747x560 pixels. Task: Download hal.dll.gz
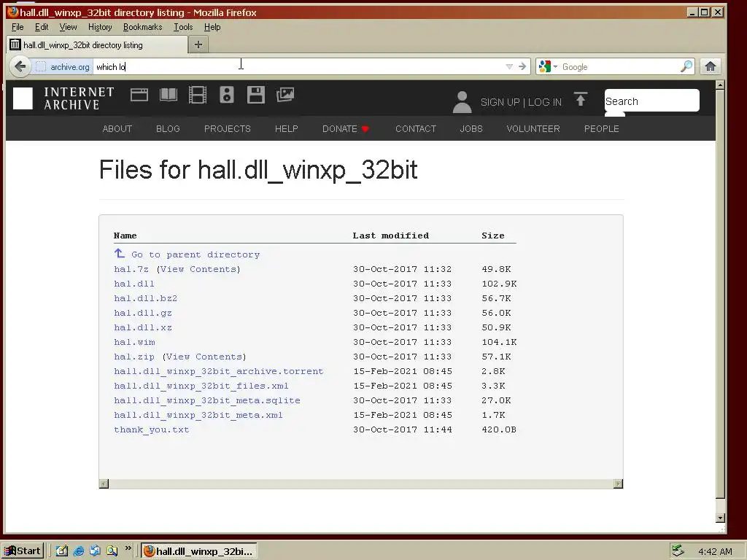tap(142, 313)
